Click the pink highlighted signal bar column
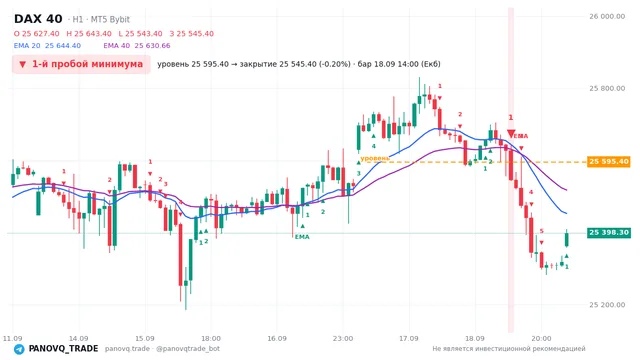Viewport: 640px width, 360px height. tap(511, 170)
